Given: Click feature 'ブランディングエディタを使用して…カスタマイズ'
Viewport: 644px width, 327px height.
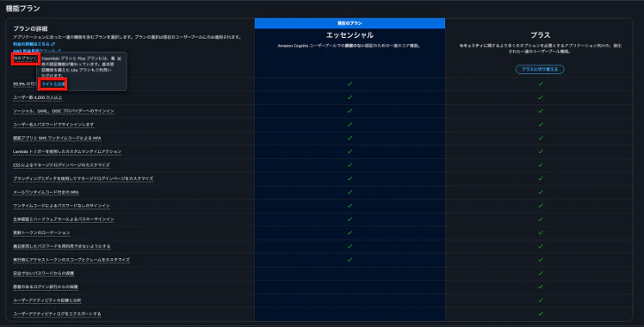Looking at the screenshot, I should pyautogui.click(x=83, y=179).
